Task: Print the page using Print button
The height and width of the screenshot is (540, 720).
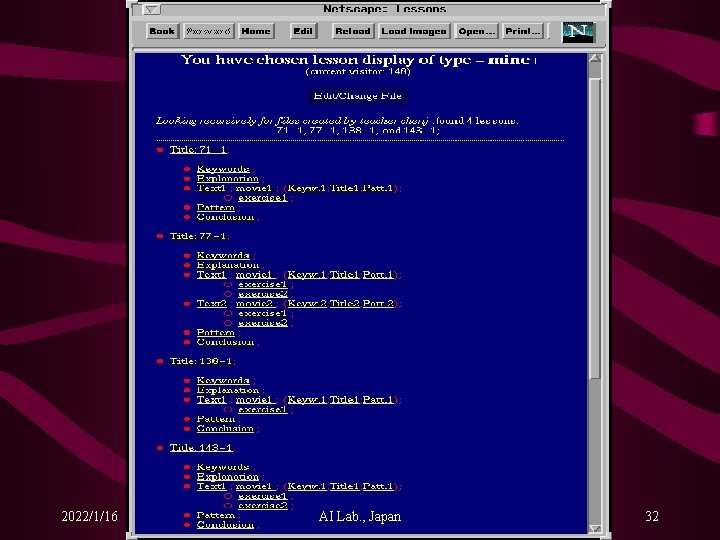Action: click(x=523, y=31)
